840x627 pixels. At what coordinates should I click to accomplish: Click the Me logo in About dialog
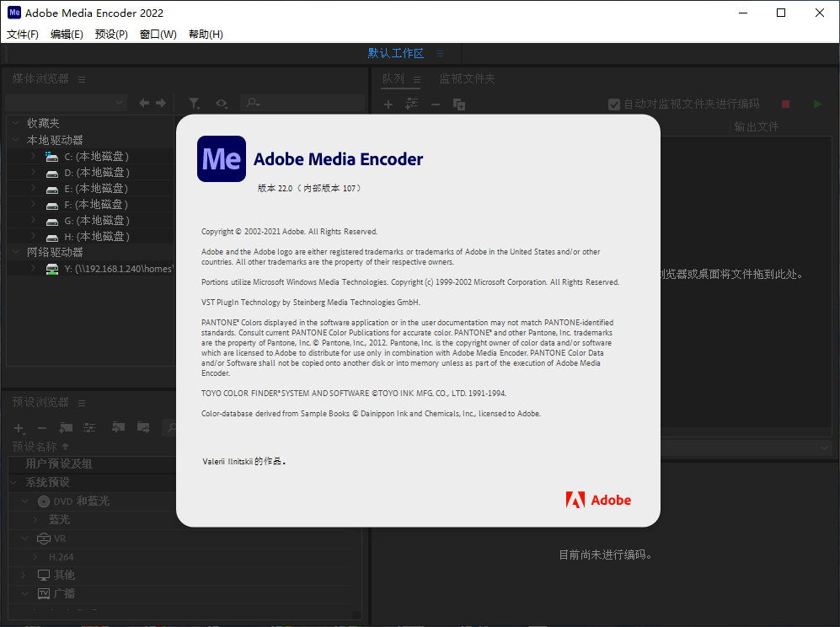222,158
